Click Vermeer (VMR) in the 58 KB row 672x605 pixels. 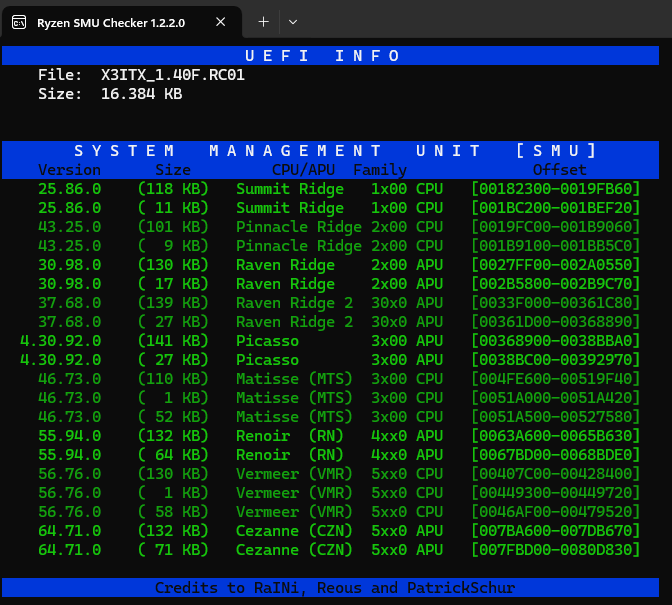coord(294,512)
